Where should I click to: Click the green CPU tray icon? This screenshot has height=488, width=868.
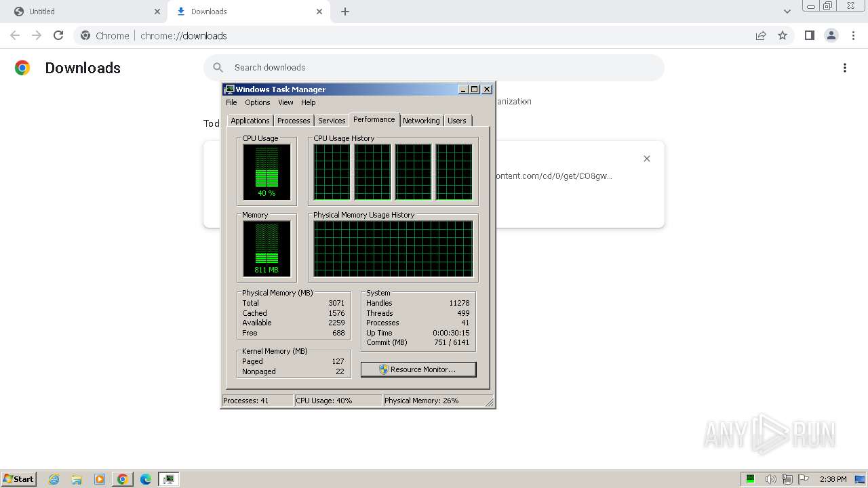click(x=751, y=479)
